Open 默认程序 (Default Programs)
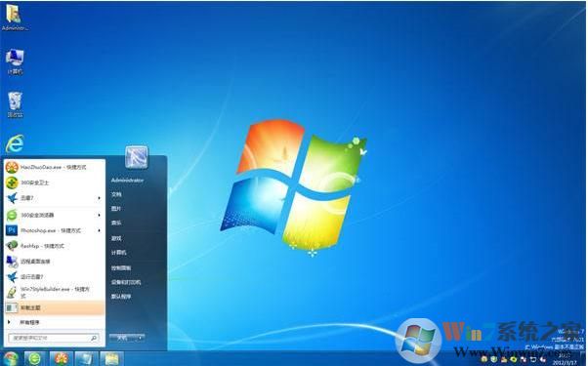This screenshot has width=588, height=366. 121,297
